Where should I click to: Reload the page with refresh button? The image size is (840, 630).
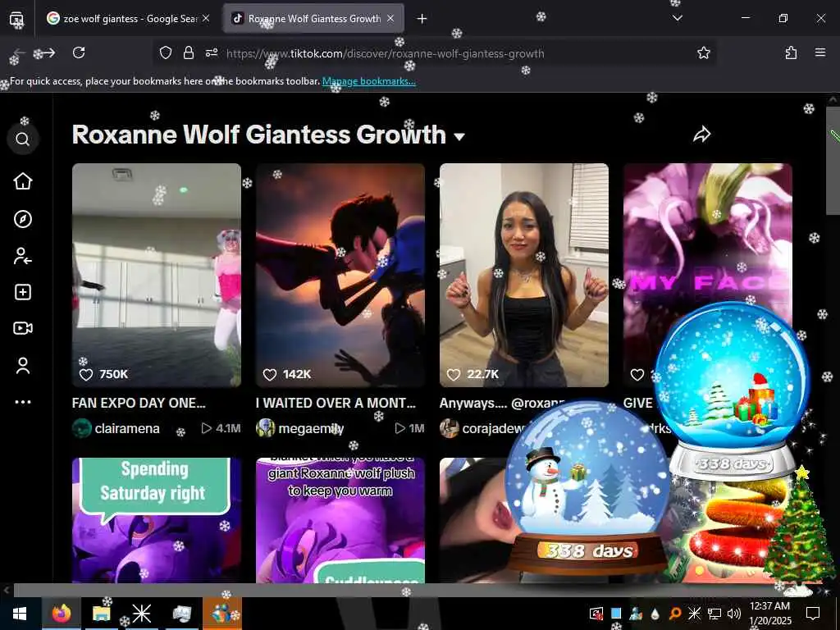[x=79, y=52]
